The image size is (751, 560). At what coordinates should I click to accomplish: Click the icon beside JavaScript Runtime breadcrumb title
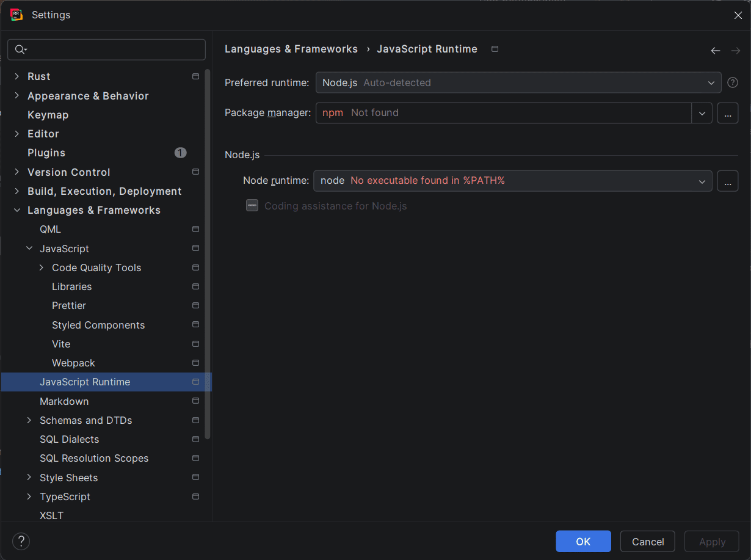pyautogui.click(x=495, y=49)
